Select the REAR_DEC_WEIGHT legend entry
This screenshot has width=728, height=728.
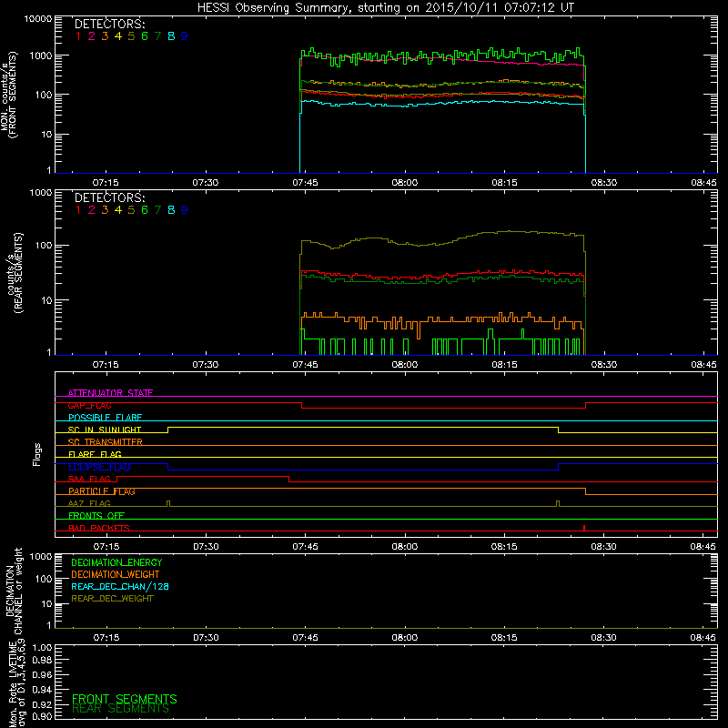[112, 599]
